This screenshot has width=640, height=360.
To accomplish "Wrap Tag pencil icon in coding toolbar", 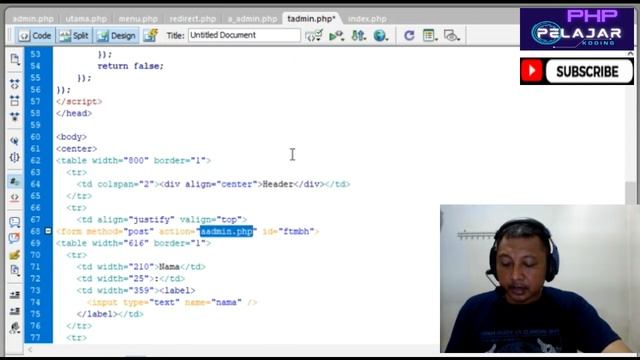I will (15, 255).
